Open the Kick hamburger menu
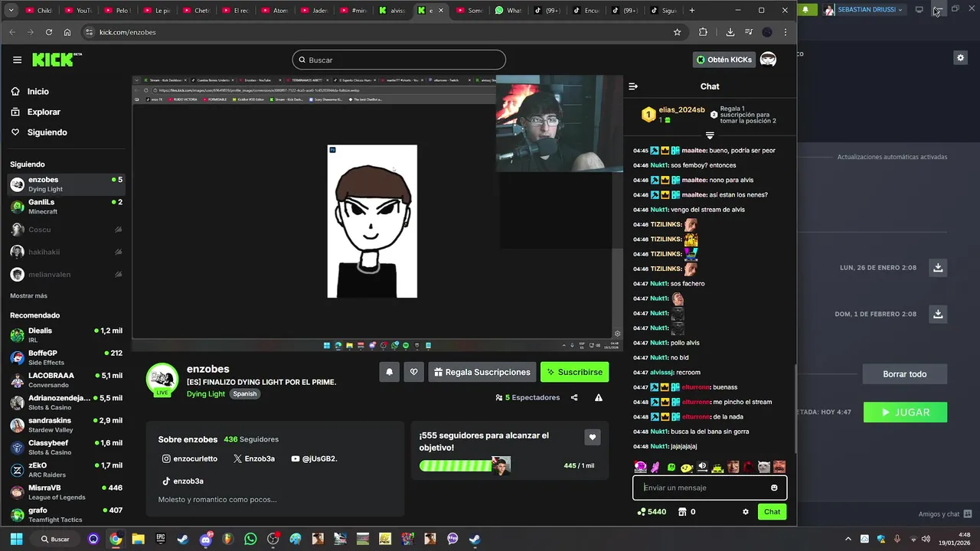Screen dimensions: 980x551 (17, 60)
